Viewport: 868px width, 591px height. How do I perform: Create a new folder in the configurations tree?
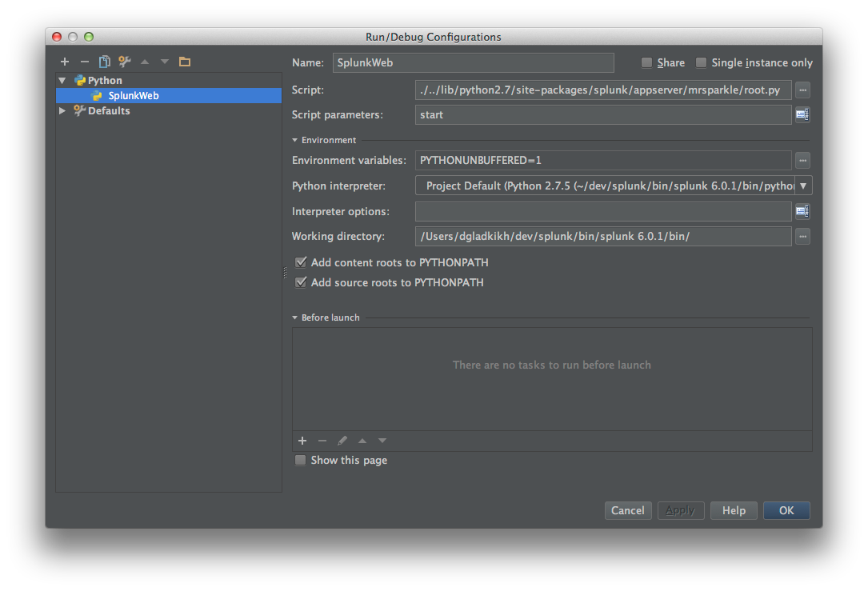coord(185,62)
